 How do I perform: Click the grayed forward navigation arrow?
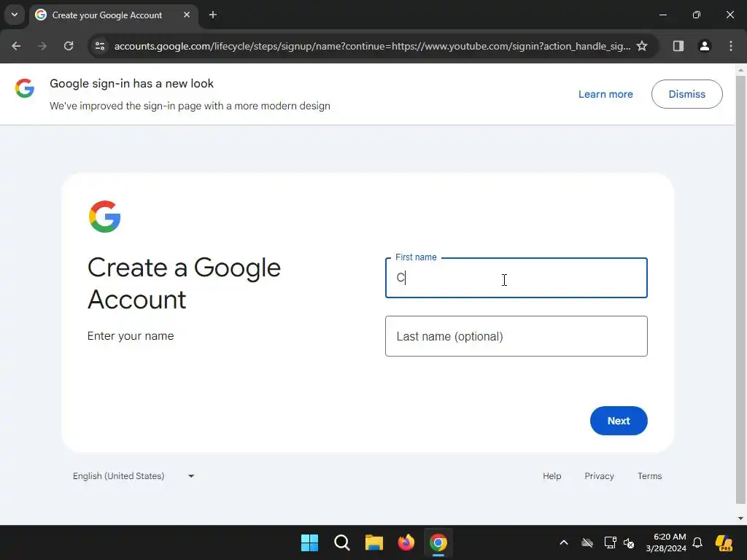click(x=42, y=46)
